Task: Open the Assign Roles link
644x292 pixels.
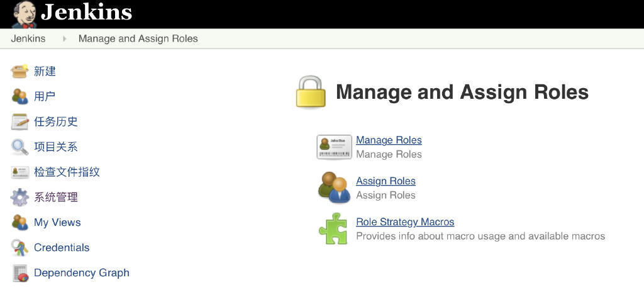Action: pyautogui.click(x=386, y=181)
